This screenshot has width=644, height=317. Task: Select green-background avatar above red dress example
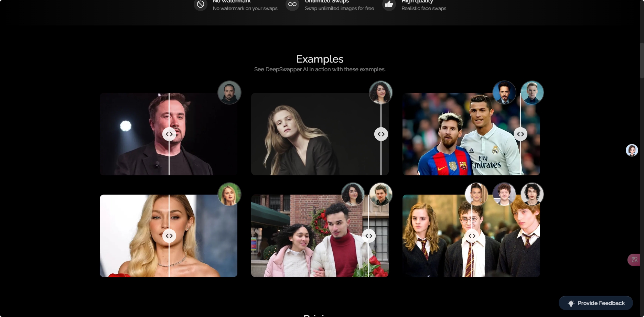[229, 194]
